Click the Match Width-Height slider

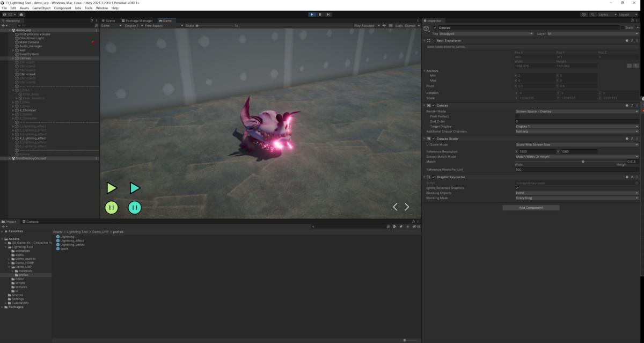(570, 161)
